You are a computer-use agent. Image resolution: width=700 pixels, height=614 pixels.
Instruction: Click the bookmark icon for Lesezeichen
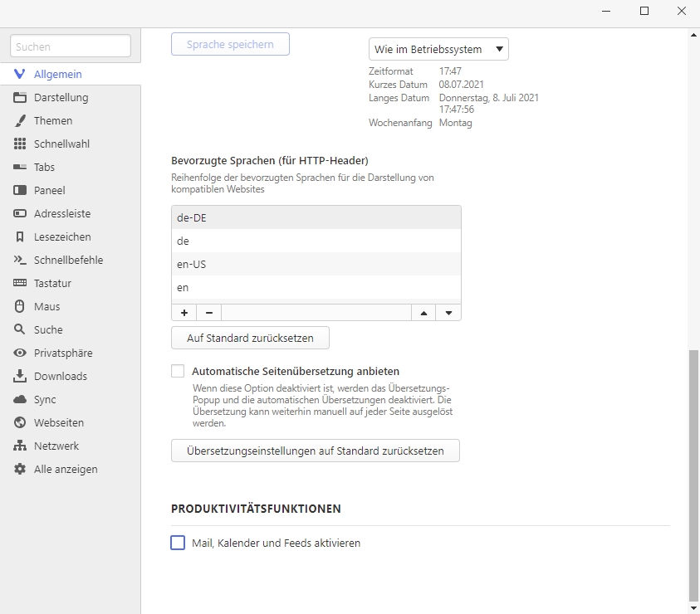pyautogui.click(x=20, y=236)
